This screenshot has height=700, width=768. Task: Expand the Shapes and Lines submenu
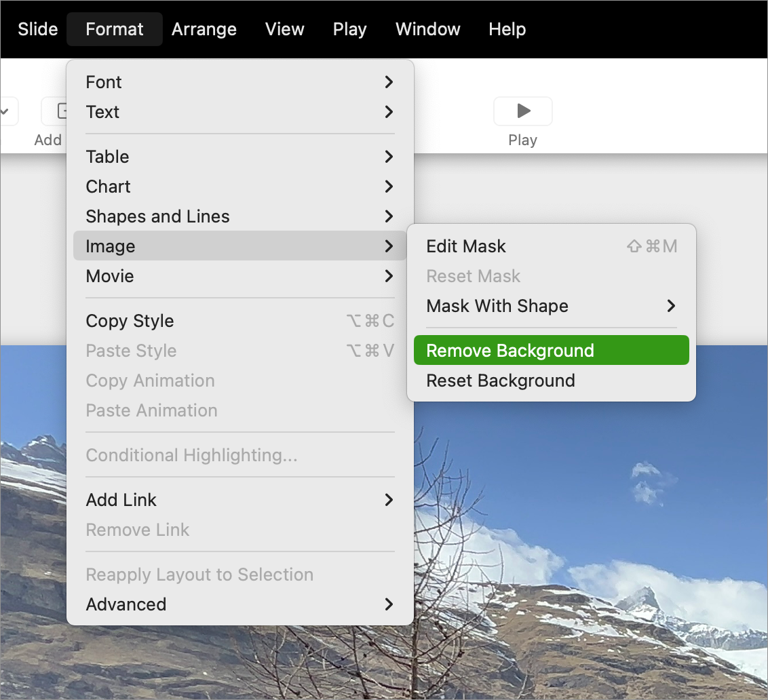(x=240, y=216)
